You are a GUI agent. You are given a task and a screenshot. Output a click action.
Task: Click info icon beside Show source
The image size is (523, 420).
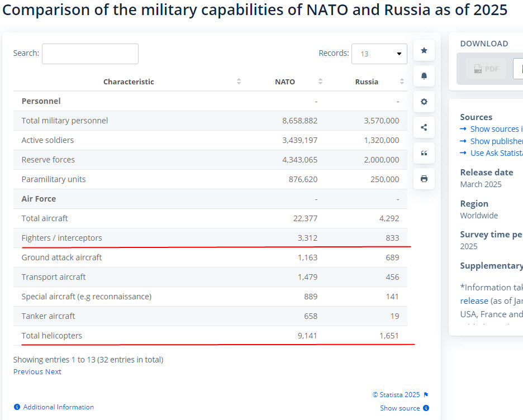point(426,408)
